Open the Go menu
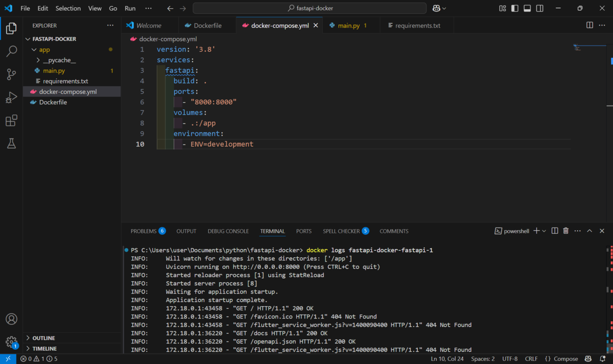The height and width of the screenshot is (364, 613). point(113,8)
